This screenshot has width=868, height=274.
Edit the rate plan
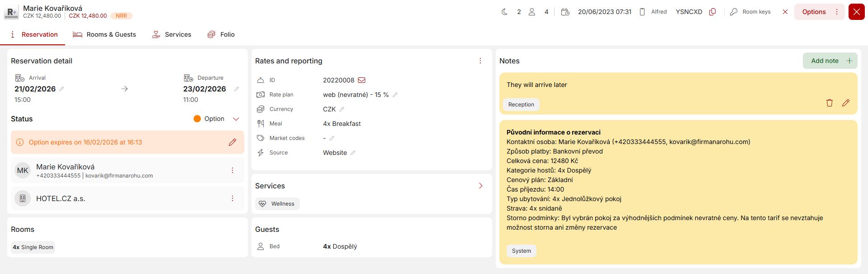(395, 95)
